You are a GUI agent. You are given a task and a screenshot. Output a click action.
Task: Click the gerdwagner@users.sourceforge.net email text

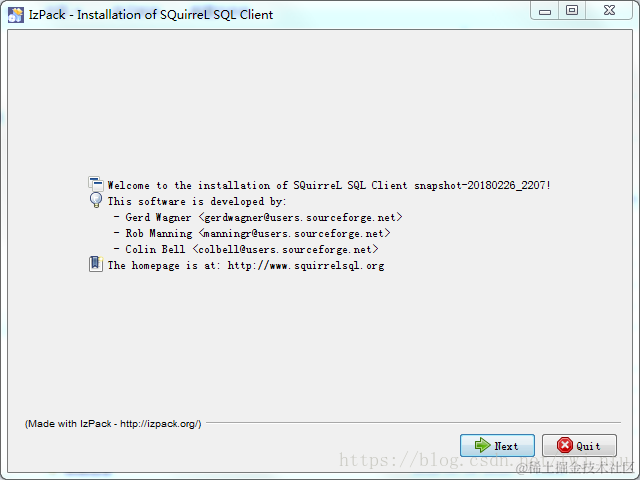300,218
